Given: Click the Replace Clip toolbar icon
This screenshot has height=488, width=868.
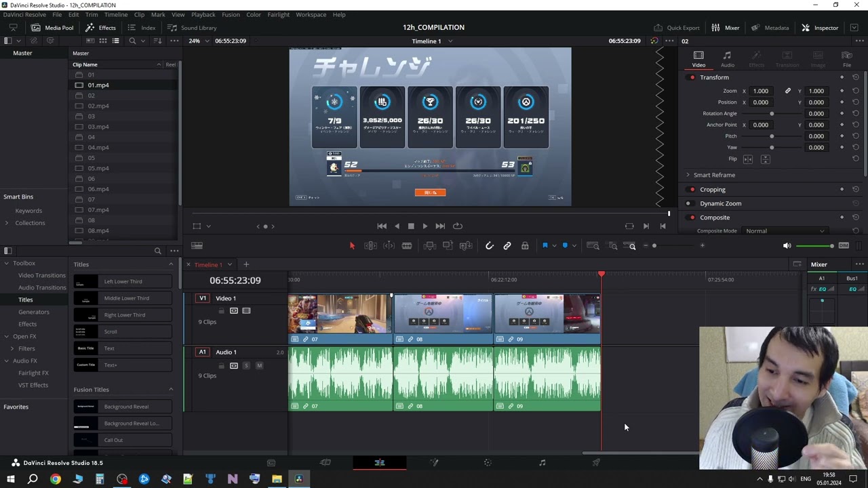Looking at the screenshot, I should click(x=465, y=245).
